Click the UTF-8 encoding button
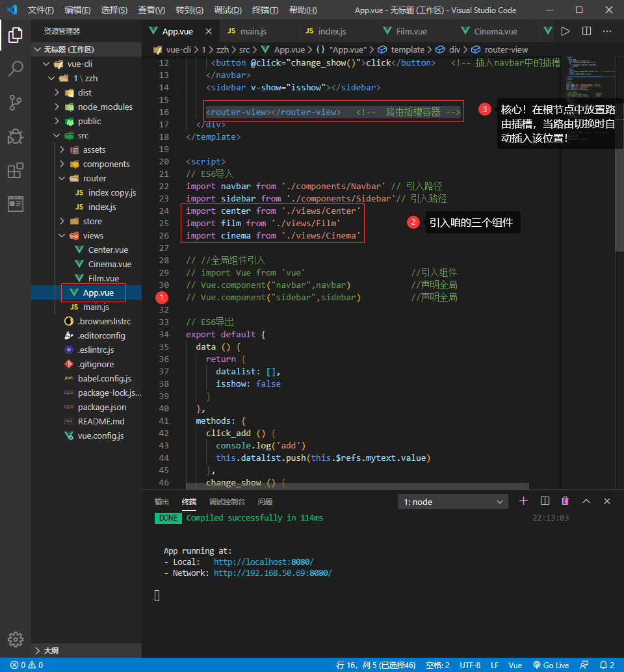 (470, 665)
